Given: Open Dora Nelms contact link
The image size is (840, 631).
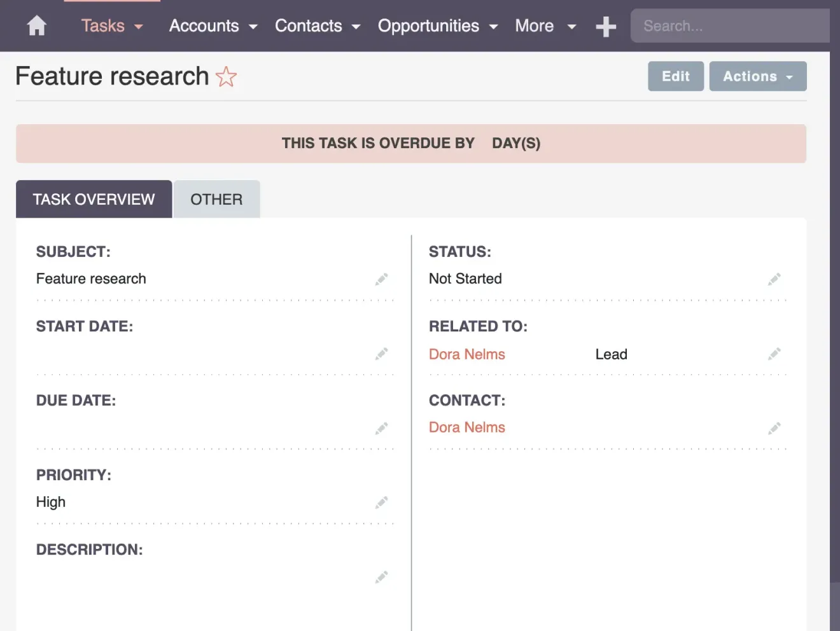Looking at the screenshot, I should (x=467, y=427).
